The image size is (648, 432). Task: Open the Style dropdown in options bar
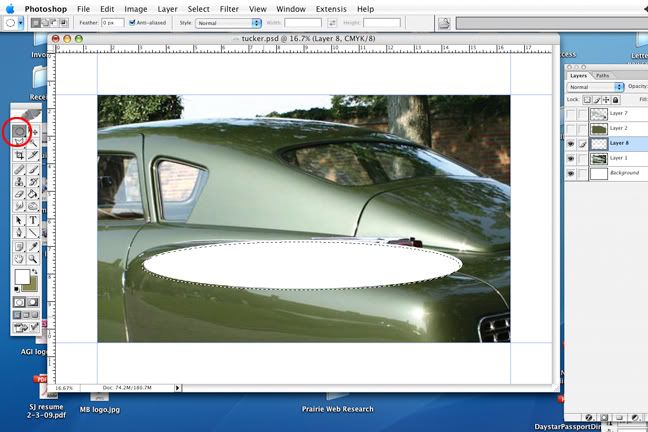pos(228,22)
